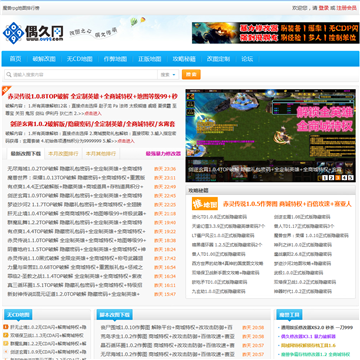Click the 登录 login link
The width and height of the screenshot is (360, 360).
[323, 8]
